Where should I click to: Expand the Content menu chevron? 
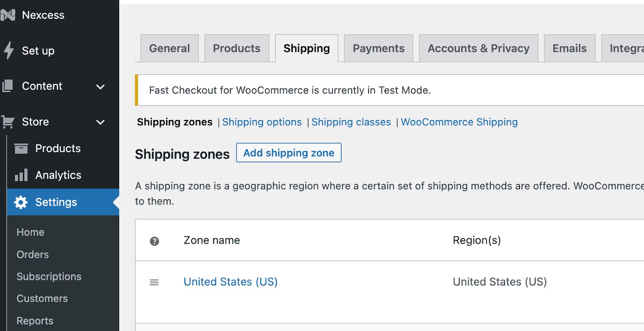(100, 87)
